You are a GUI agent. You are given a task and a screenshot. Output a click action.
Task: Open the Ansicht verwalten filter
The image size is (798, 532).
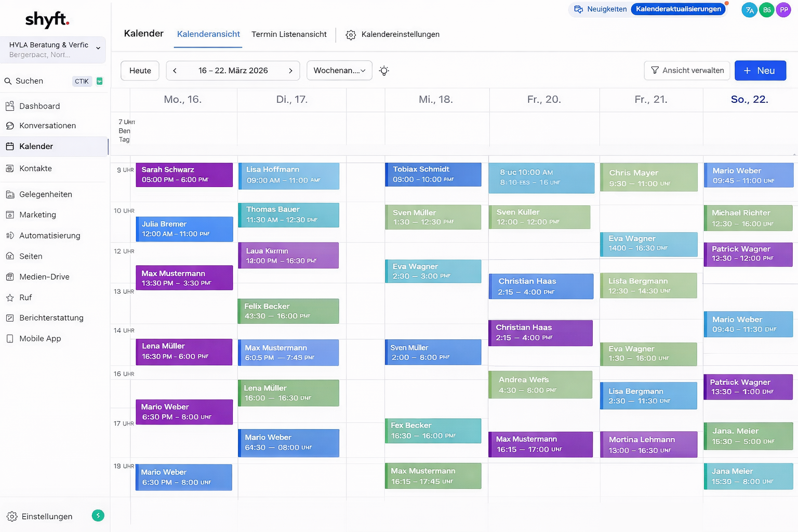click(x=687, y=71)
